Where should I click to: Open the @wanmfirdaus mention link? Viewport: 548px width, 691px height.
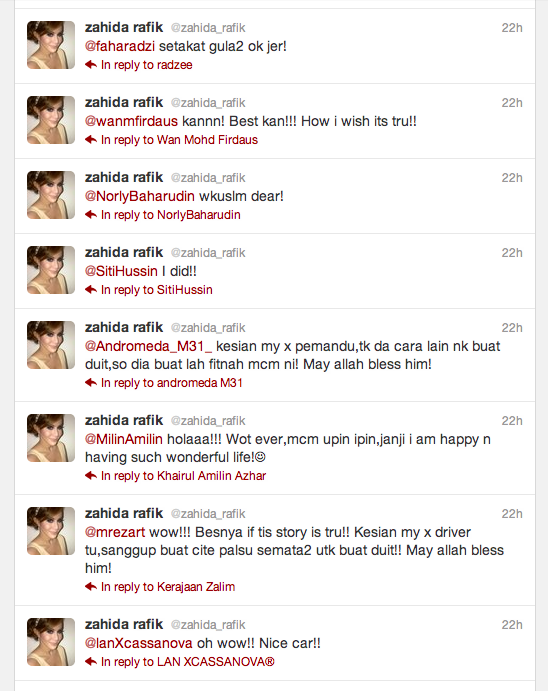[x=131, y=121]
